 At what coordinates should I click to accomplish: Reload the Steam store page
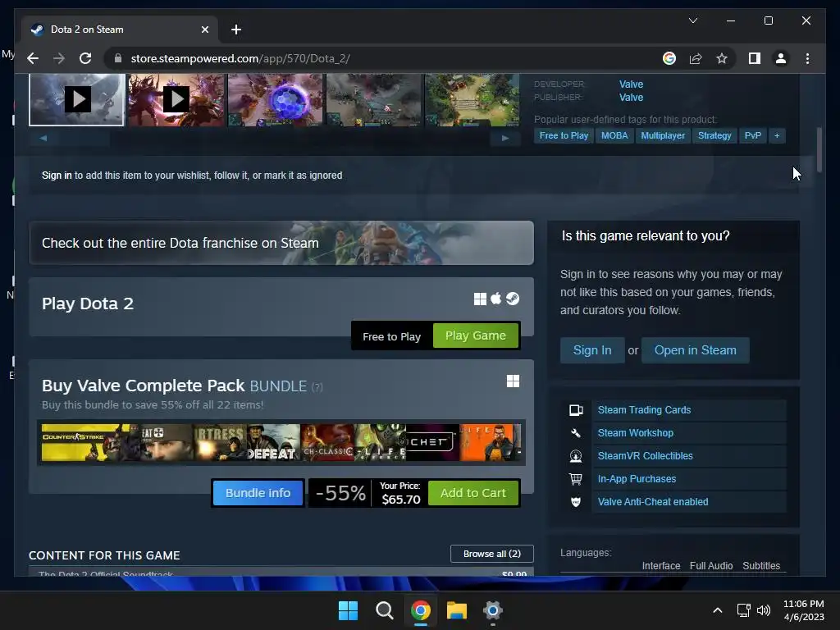click(85, 58)
